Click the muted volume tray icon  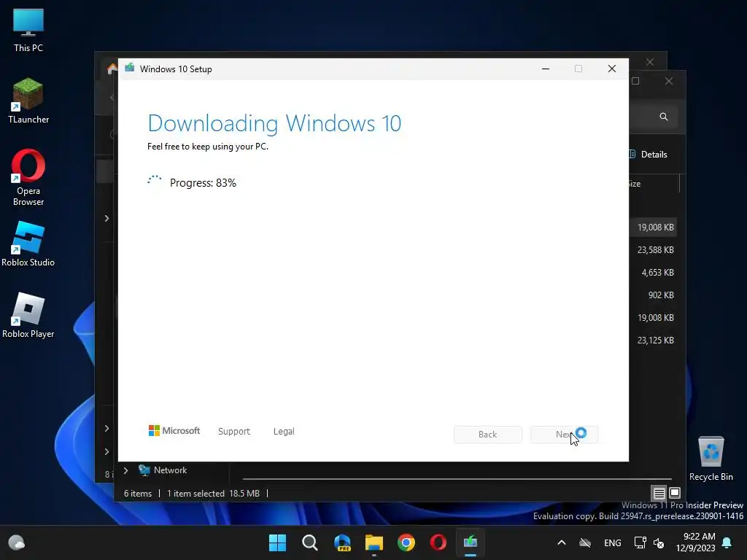(x=659, y=542)
